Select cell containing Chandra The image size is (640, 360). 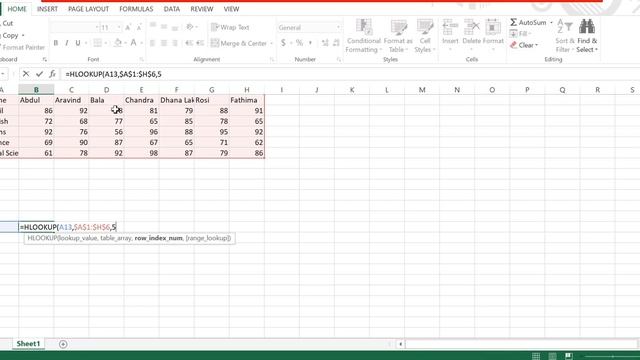point(141,100)
